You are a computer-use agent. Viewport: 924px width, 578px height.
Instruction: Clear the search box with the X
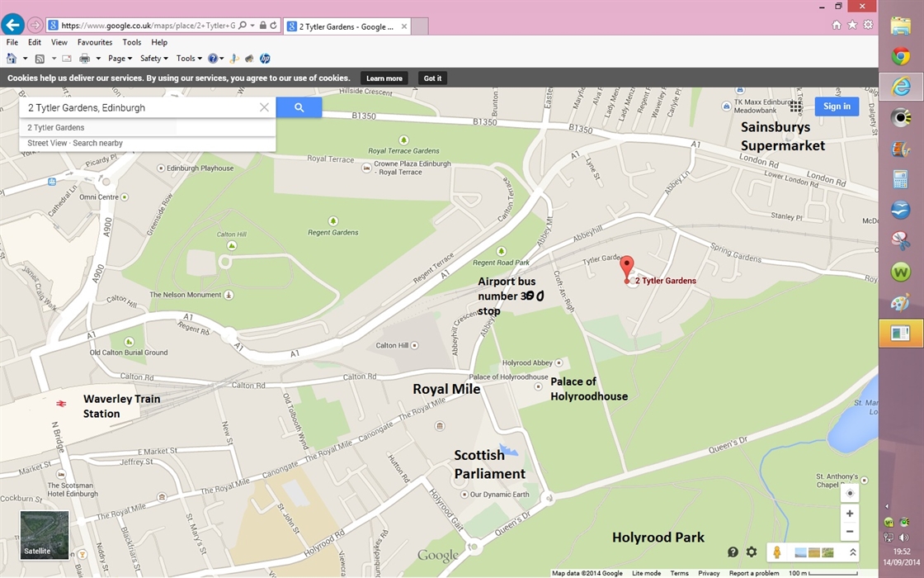pos(264,107)
